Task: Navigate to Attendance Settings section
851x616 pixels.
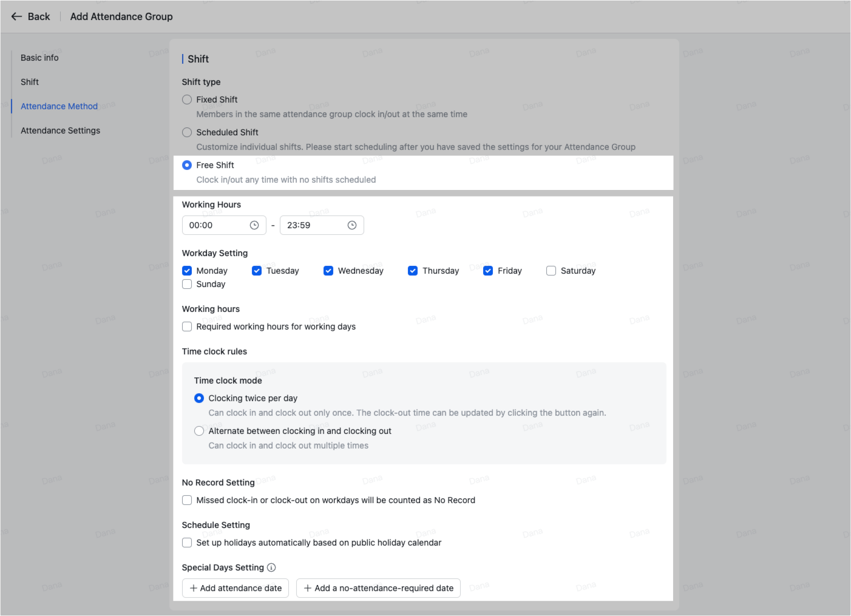Action: pyautogui.click(x=60, y=130)
